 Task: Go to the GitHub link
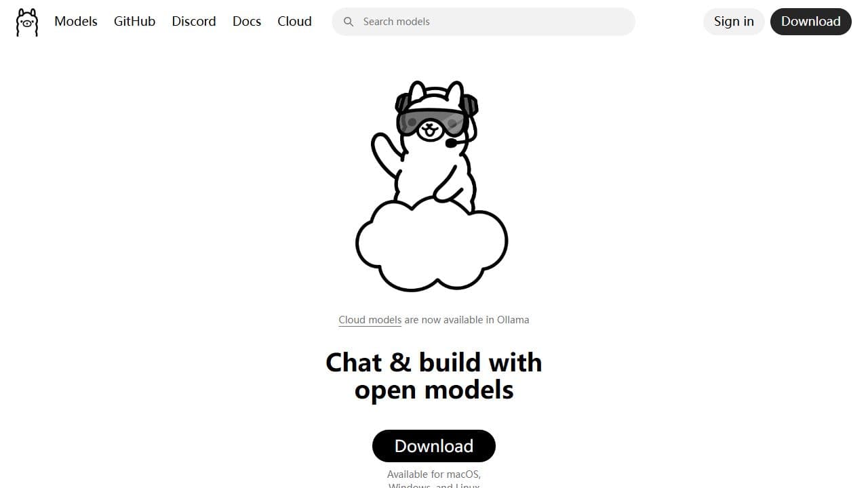[134, 21]
